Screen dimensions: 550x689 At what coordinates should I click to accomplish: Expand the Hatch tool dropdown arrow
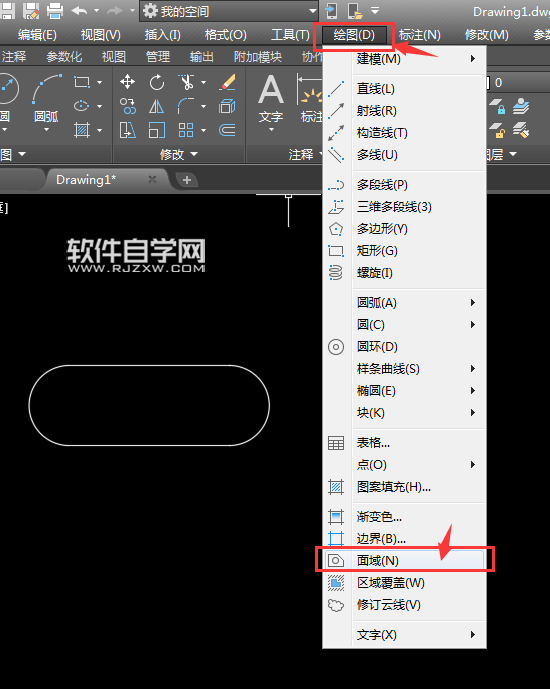tap(100, 131)
